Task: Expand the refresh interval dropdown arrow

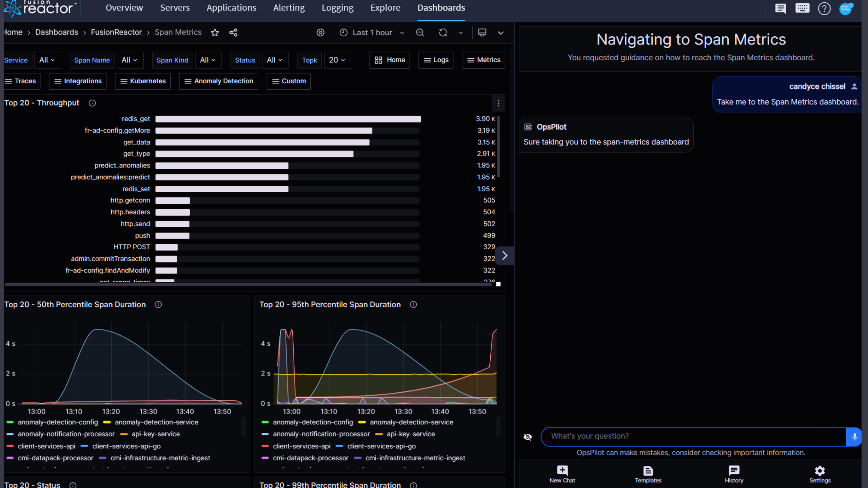Action: point(461,33)
